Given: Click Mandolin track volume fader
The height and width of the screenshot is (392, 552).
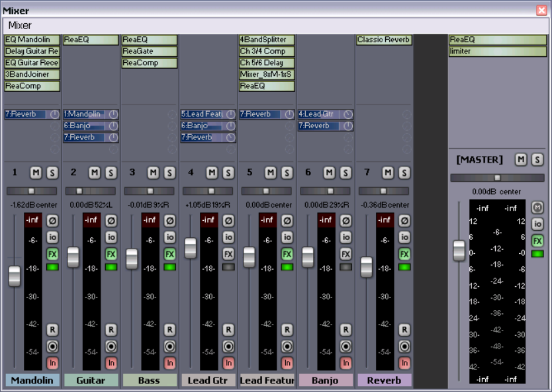Looking at the screenshot, I should coord(15,276).
